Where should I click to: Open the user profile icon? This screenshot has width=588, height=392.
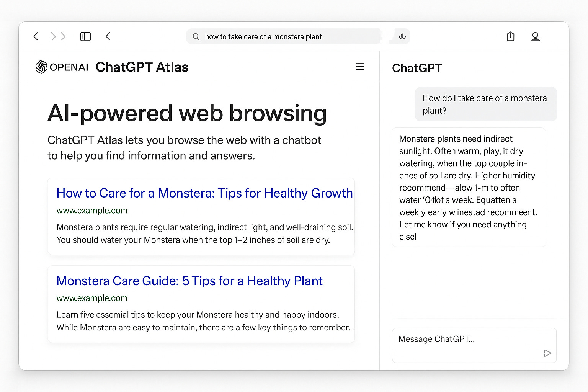[536, 36]
